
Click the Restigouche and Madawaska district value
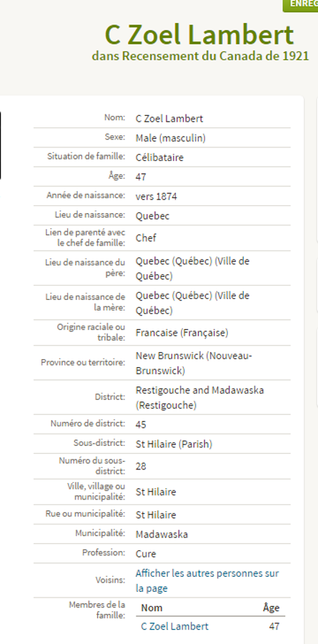[x=200, y=398]
